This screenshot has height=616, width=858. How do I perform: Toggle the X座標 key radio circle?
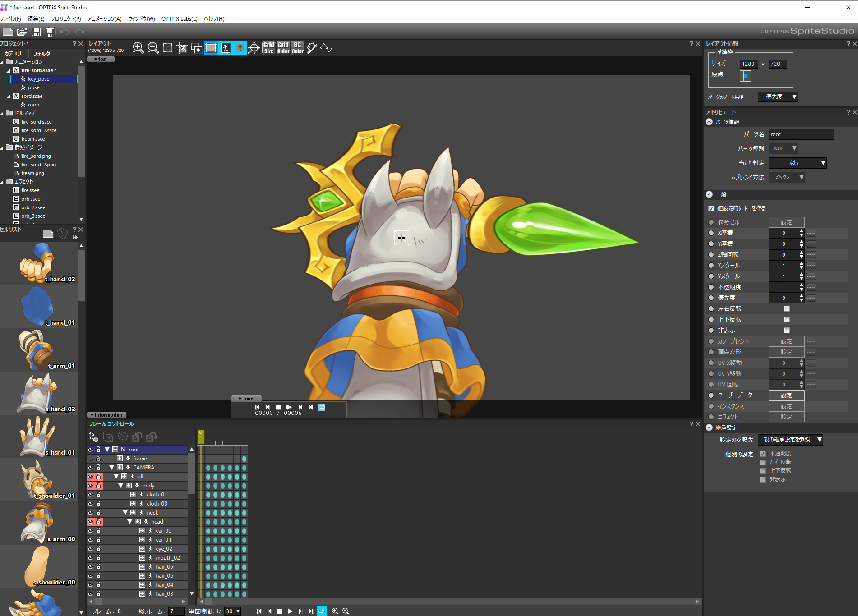tap(711, 233)
